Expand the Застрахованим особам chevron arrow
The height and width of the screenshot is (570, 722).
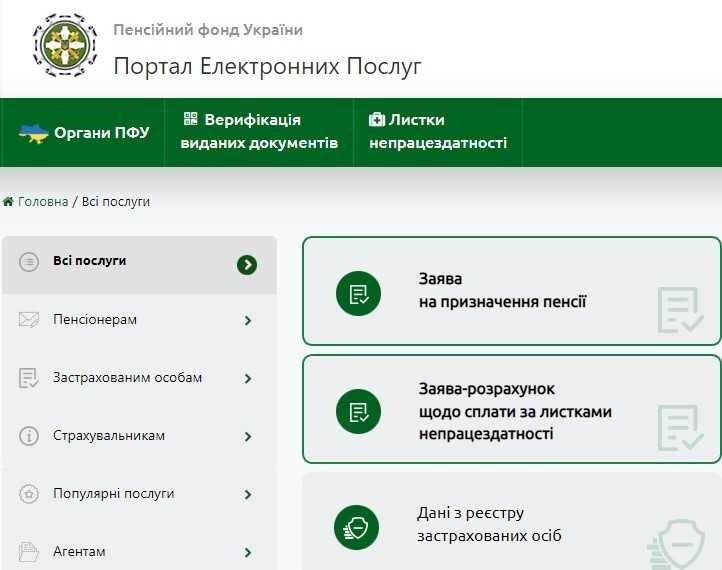(x=248, y=378)
